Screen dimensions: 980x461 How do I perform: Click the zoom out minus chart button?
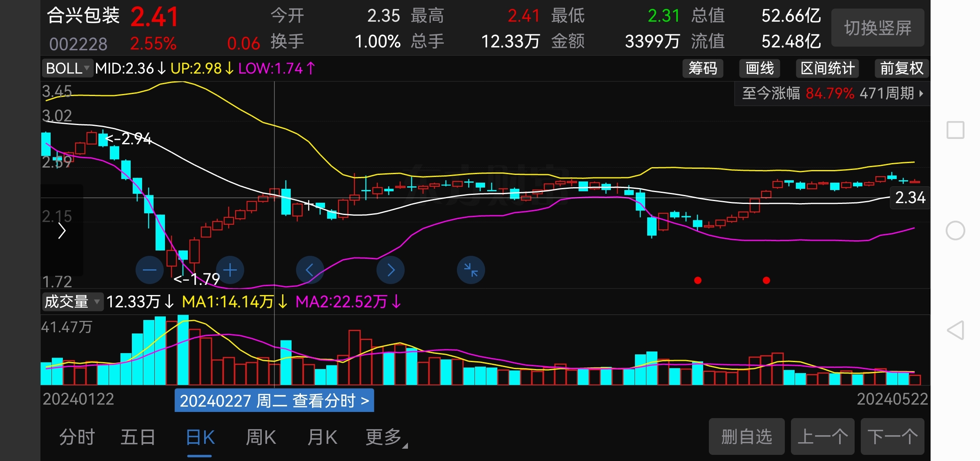tap(149, 270)
